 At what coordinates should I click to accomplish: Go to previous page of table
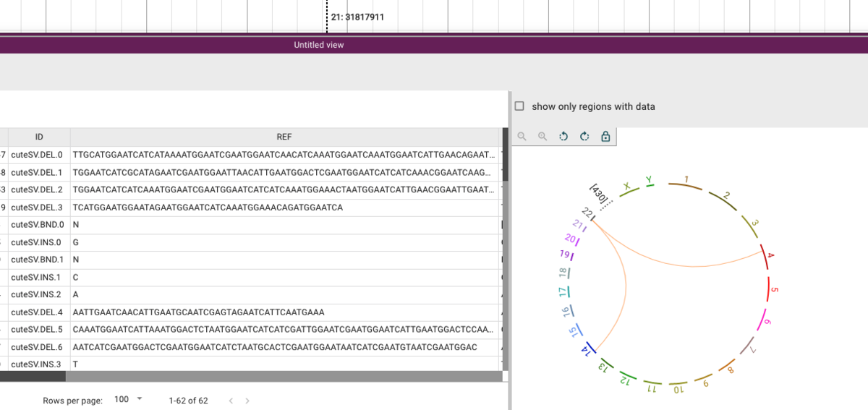click(x=231, y=401)
